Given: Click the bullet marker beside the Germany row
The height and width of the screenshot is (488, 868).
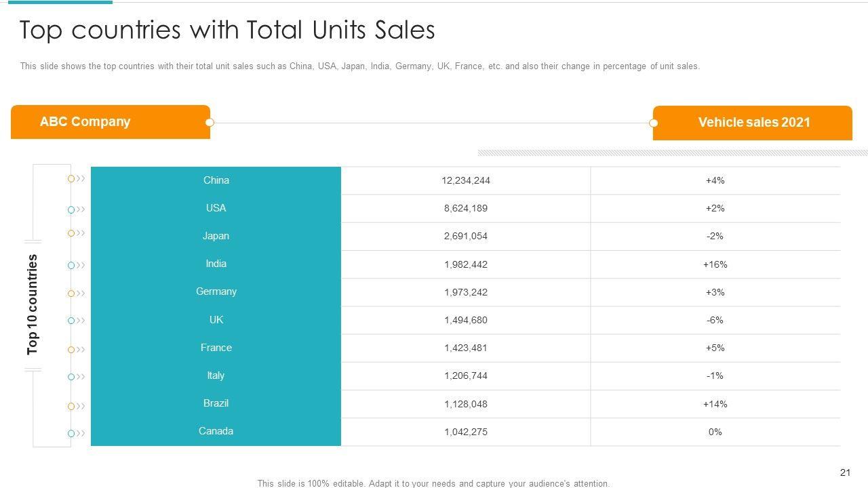Looking at the screenshot, I should tap(71, 293).
